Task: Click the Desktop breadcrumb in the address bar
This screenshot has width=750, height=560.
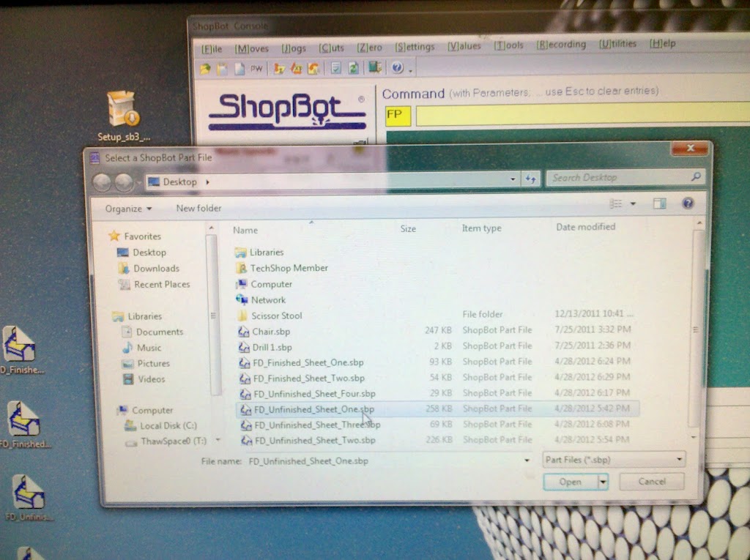Action: tap(179, 182)
